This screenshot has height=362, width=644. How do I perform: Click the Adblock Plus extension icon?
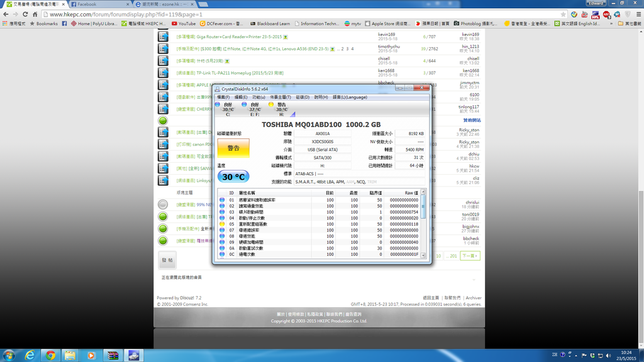tap(607, 14)
